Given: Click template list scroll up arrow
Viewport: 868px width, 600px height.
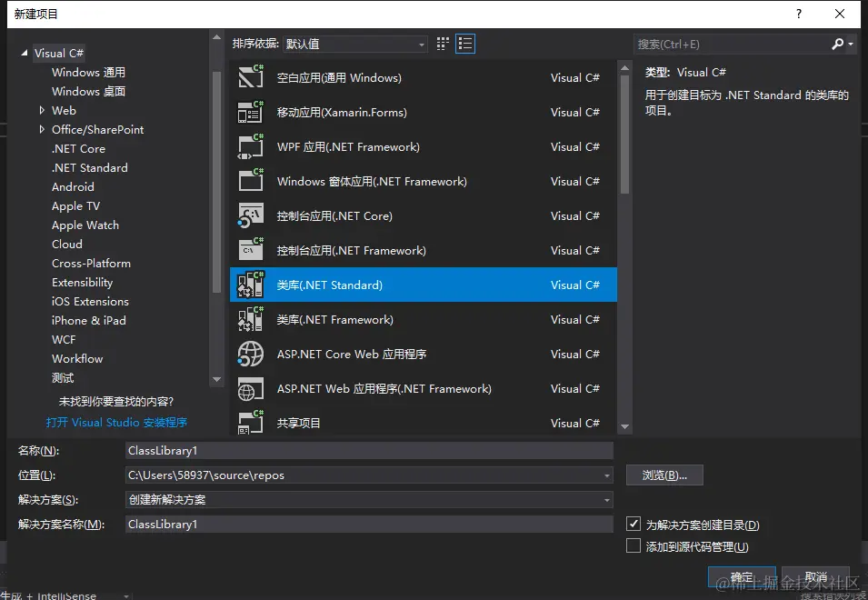Looking at the screenshot, I should click(x=625, y=68).
